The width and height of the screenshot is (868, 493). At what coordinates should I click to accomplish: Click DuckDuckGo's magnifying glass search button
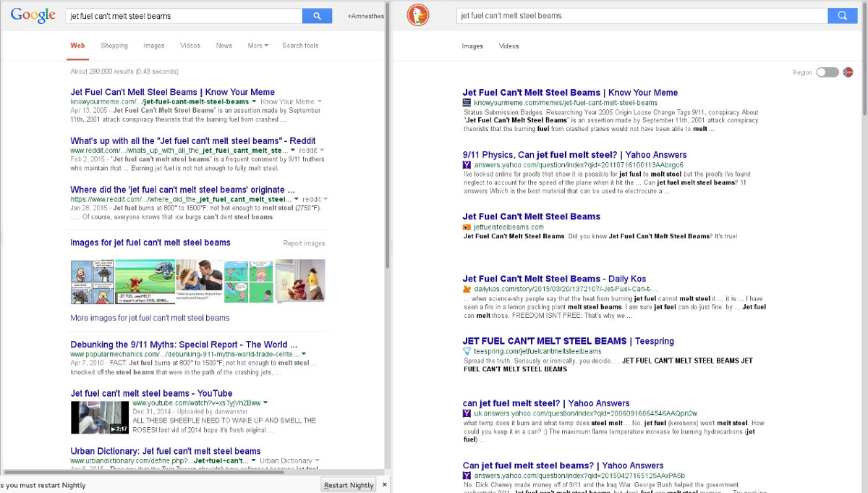click(x=841, y=14)
